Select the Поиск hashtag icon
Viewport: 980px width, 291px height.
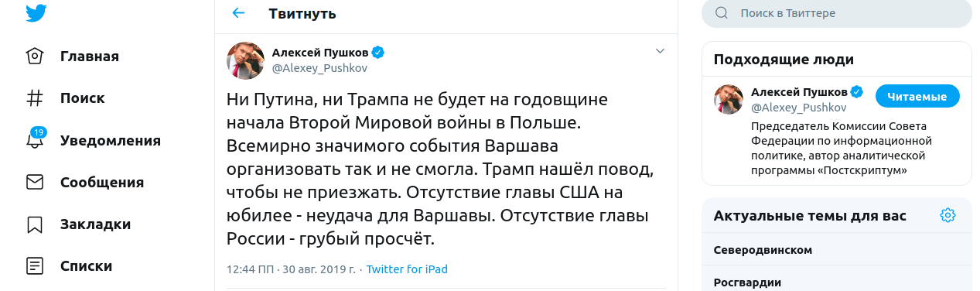point(35,98)
